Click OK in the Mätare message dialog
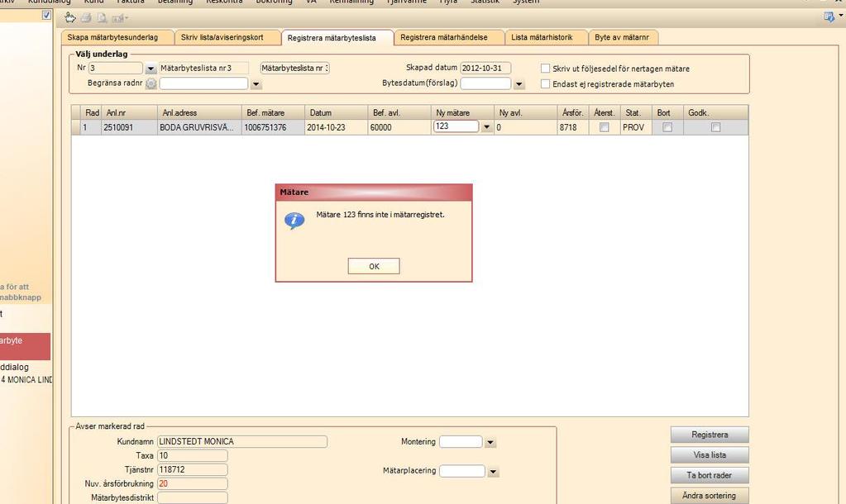Screen dimensions: 846x504 (374, 266)
